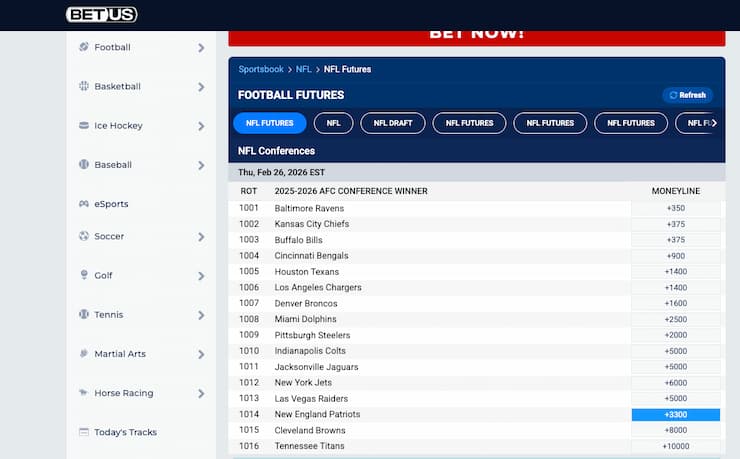The width and height of the screenshot is (740, 459).
Task: Expand the Horse Racing chevron
Action: 201,394
